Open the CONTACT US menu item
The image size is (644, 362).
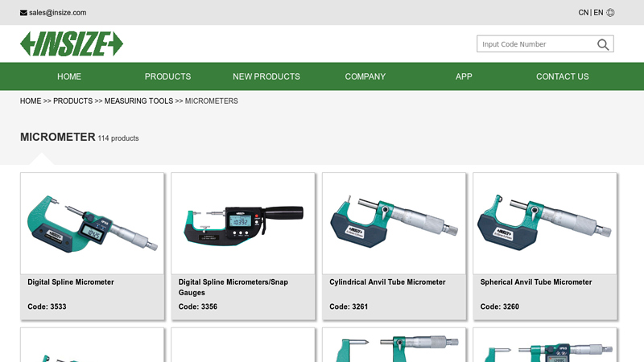[562, 76]
